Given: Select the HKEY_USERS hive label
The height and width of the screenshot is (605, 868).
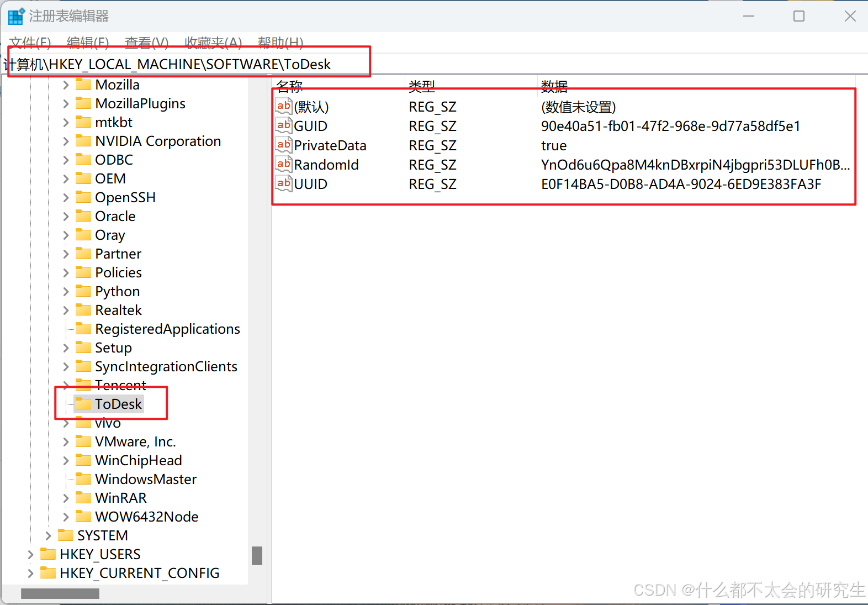Looking at the screenshot, I should click(x=100, y=554).
